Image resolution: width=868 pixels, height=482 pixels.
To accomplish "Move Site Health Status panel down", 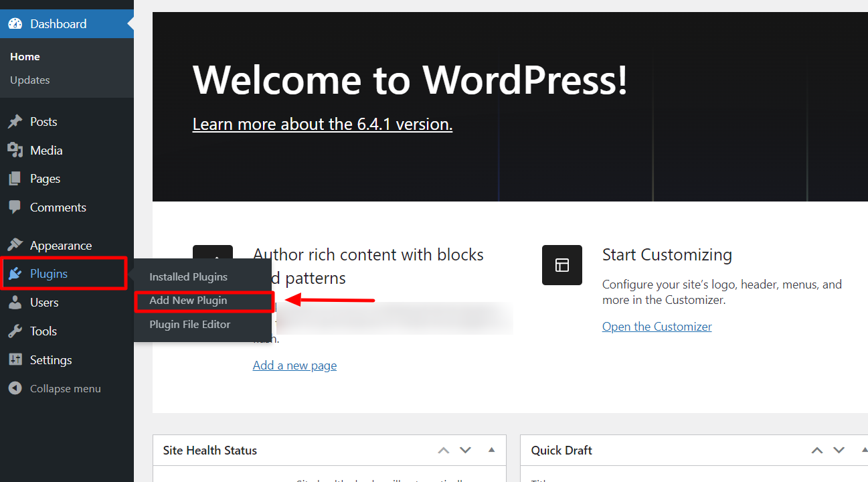I will (x=466, y=451).
